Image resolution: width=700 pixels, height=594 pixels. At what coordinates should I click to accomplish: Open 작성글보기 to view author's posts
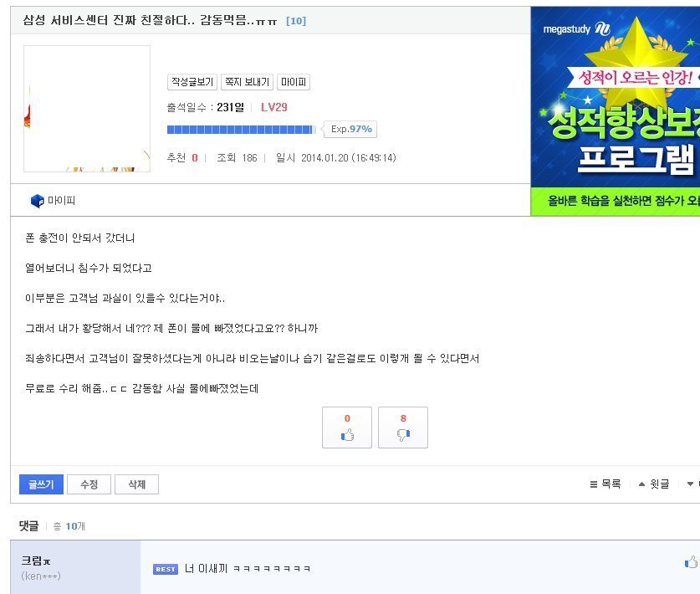point(192,82)
